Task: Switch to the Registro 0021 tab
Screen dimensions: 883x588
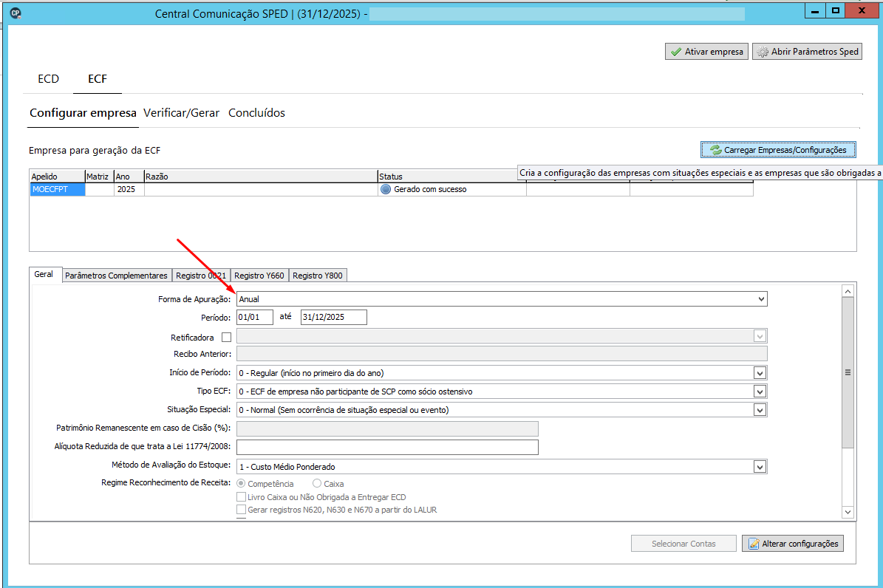Action: [201, 276]
